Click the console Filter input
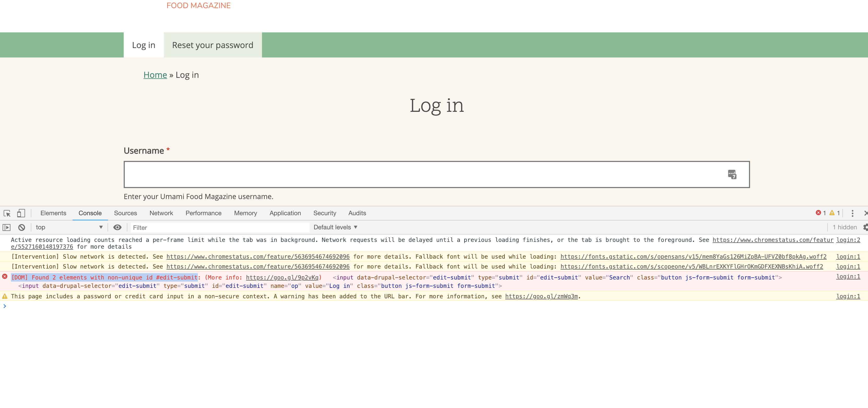This screenshot has width=868, height=408. [220, 228]
